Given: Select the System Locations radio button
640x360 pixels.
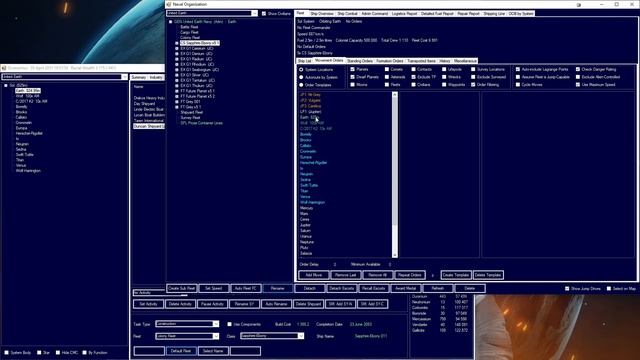Looking at the screenshot, I should point(301,70).
